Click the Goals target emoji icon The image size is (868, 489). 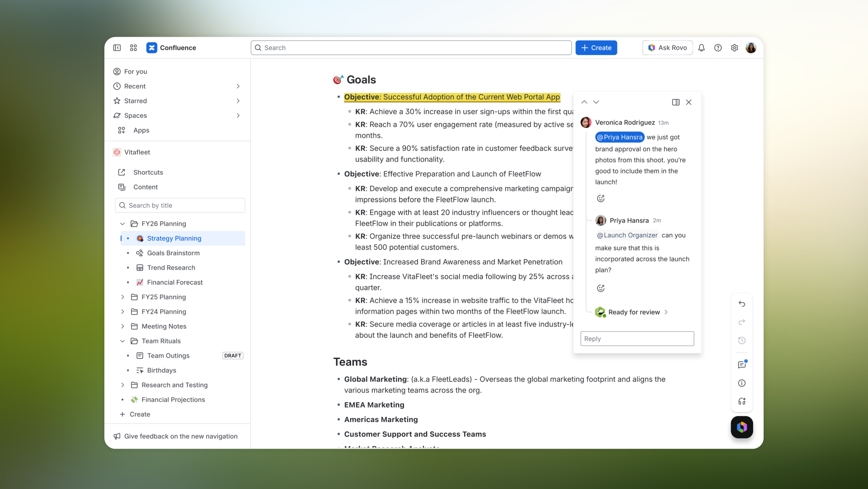[338, 80]
